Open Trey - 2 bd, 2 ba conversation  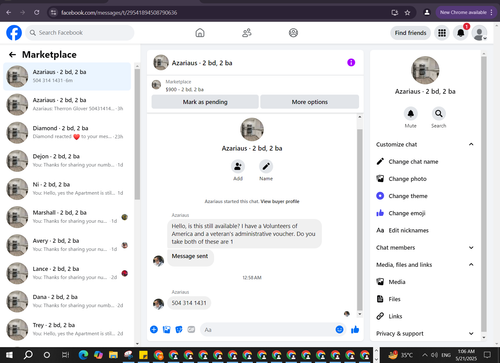coord(67,329)
